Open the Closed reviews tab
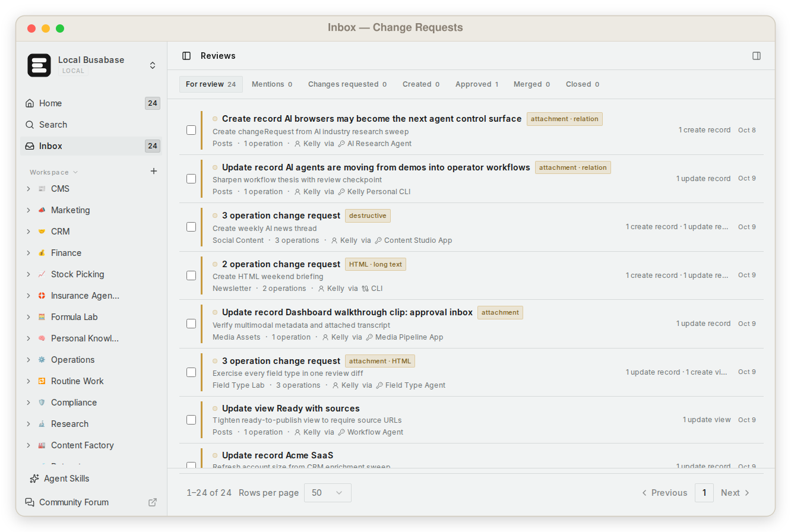The height and width of the screenshot is (532, 791). tap(583, 84)
